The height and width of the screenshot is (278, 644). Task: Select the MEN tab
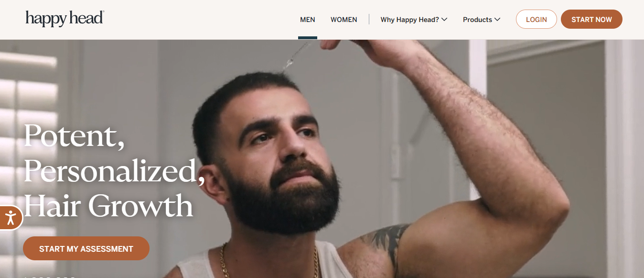pos(308,20)
